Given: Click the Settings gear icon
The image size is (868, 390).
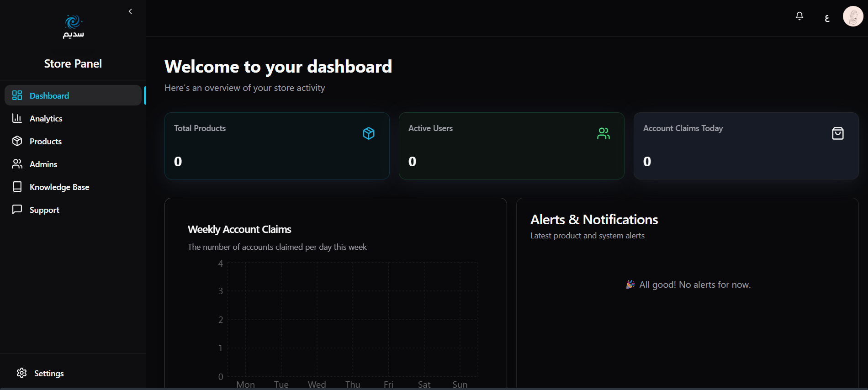Looking at the screenshot, I should [x=21, y=373].
